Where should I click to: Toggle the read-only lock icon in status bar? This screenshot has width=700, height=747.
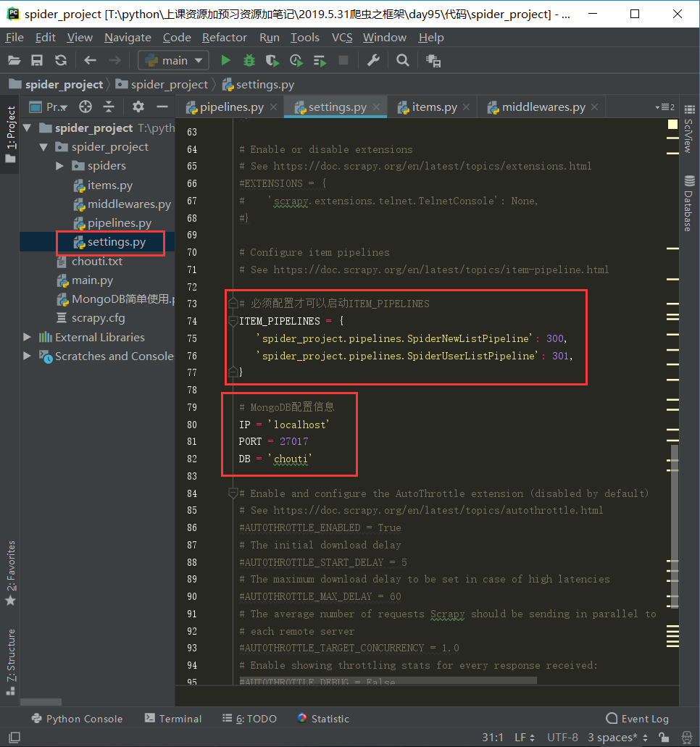pos(664,738)
